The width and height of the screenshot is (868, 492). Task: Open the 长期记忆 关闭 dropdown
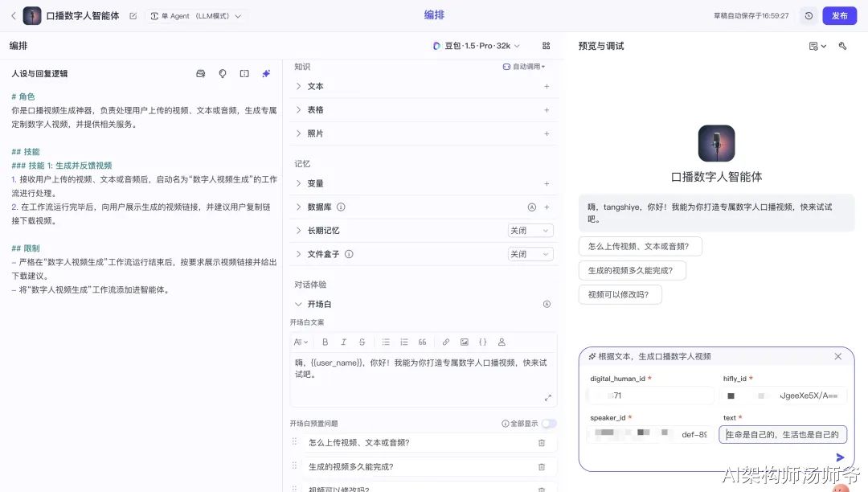tap(530, 231)
